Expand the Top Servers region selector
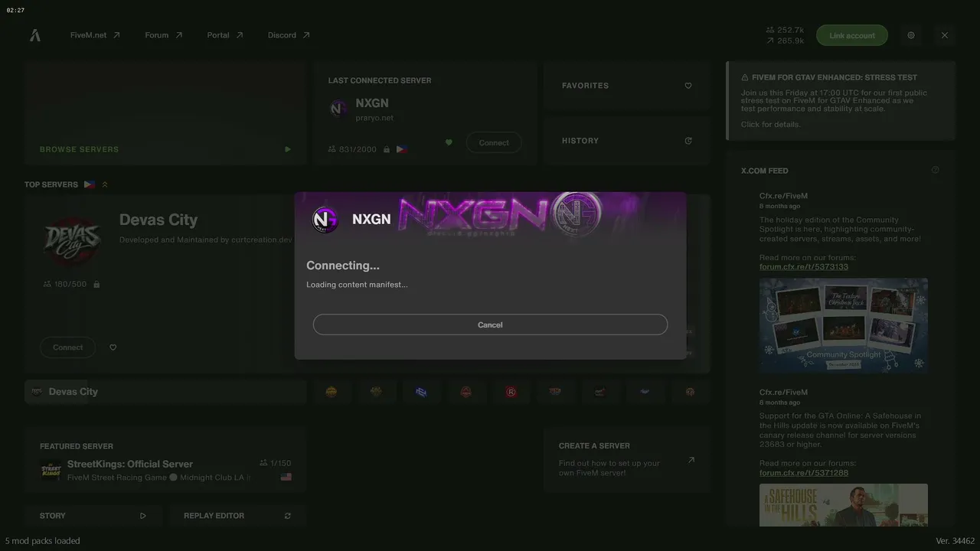Screen dimensions: 980x551 [105, 184]
